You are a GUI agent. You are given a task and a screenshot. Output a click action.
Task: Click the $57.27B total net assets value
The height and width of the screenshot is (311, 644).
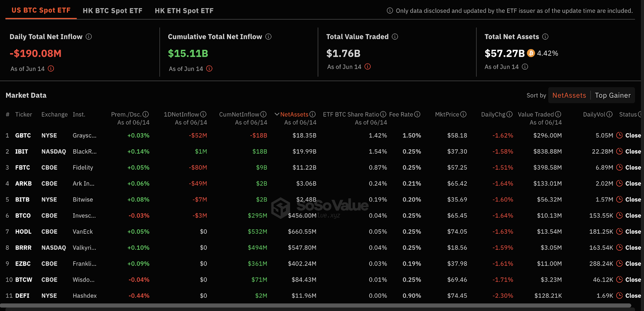point(504,54)
